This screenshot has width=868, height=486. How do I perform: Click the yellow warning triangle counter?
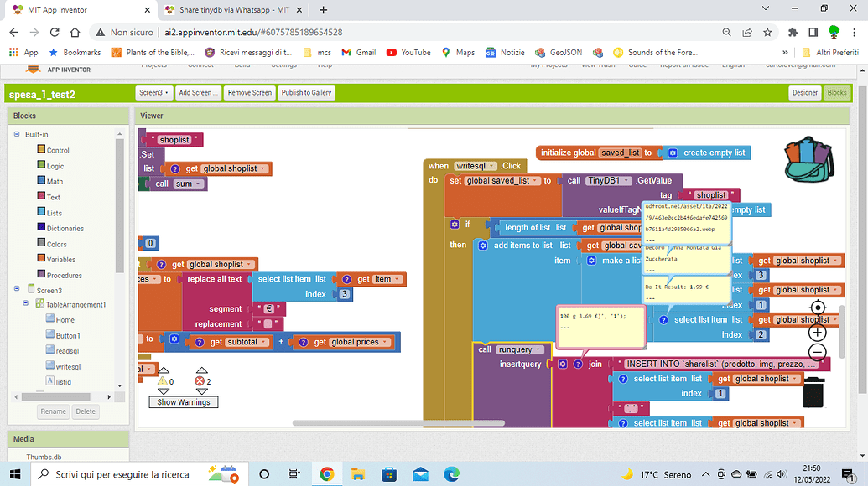click(x=164, y=382)
